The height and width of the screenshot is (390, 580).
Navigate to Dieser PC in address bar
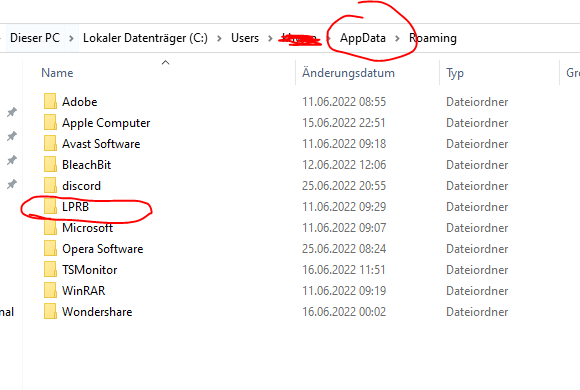35,38
